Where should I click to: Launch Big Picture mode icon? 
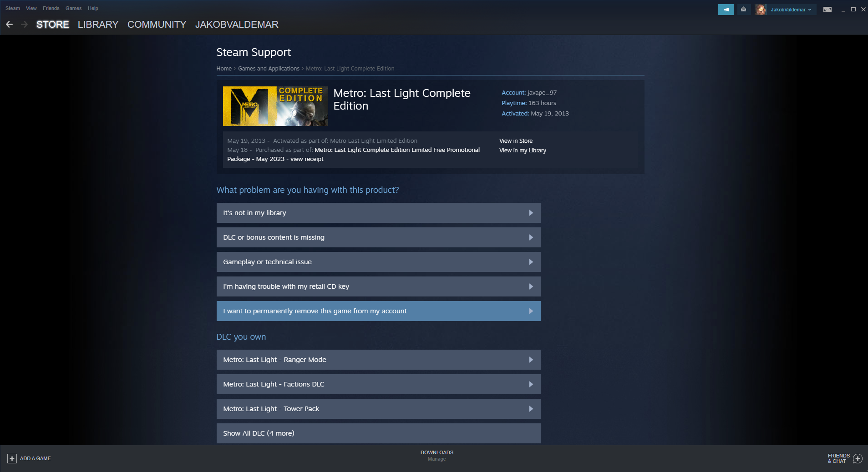[827, 10]
